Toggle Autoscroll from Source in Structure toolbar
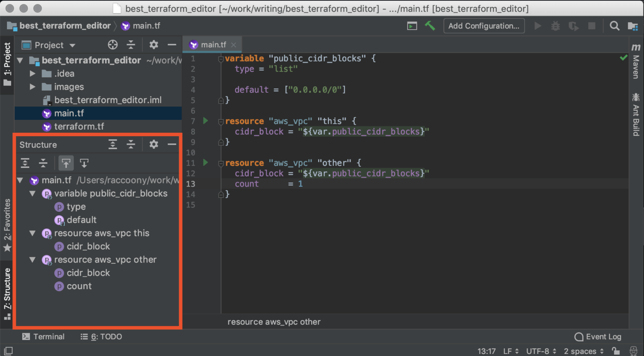Viewport: 644px width, 356px height. (84, 163)
